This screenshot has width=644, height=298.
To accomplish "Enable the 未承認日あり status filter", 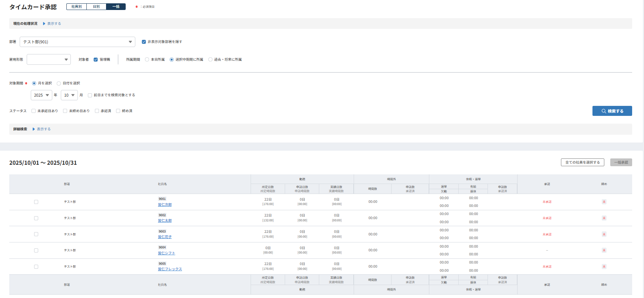I will 34,111.
